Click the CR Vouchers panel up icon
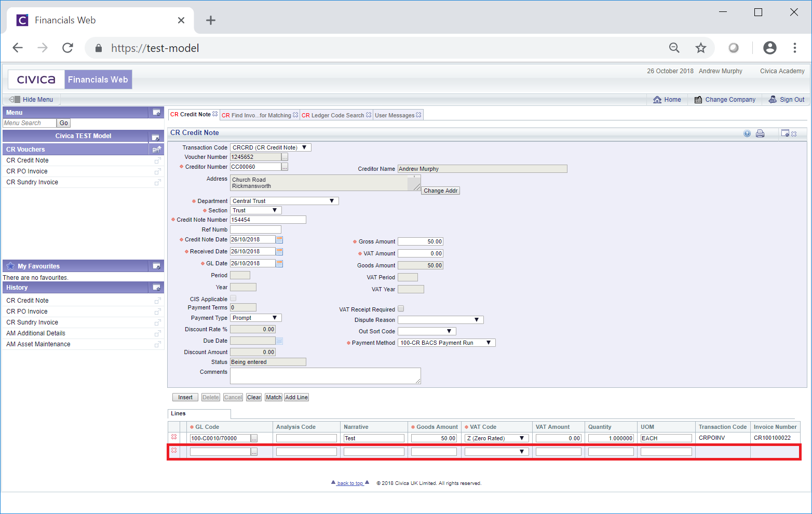812x514 pixels. tap(156, 150)
